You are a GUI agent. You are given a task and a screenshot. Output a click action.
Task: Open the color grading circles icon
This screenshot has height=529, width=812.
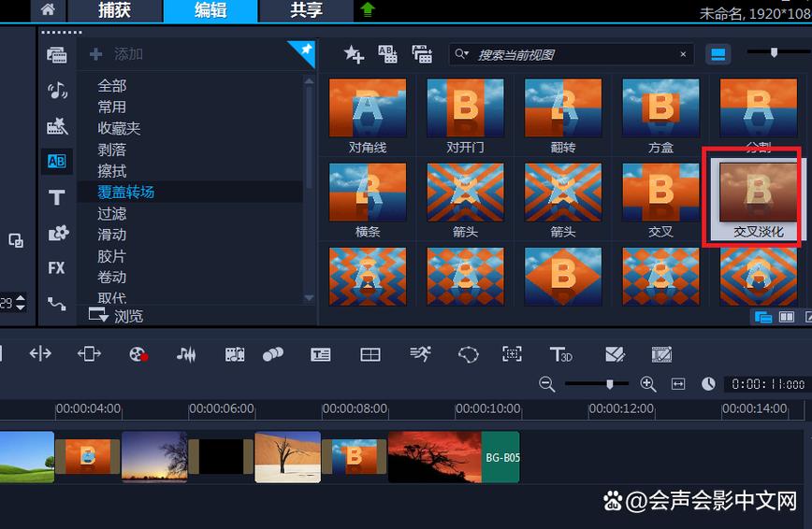point(272,354)
